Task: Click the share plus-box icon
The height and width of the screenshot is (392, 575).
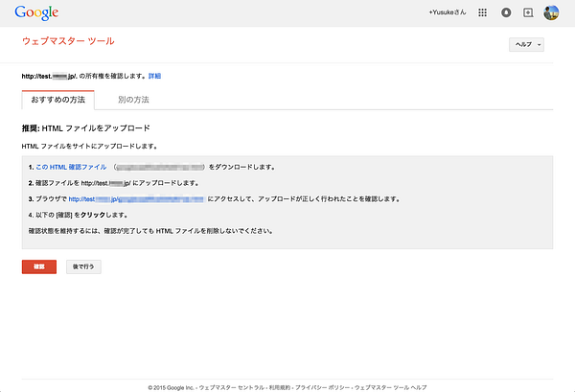Action: pyautogui.click(x=528, y=12)
